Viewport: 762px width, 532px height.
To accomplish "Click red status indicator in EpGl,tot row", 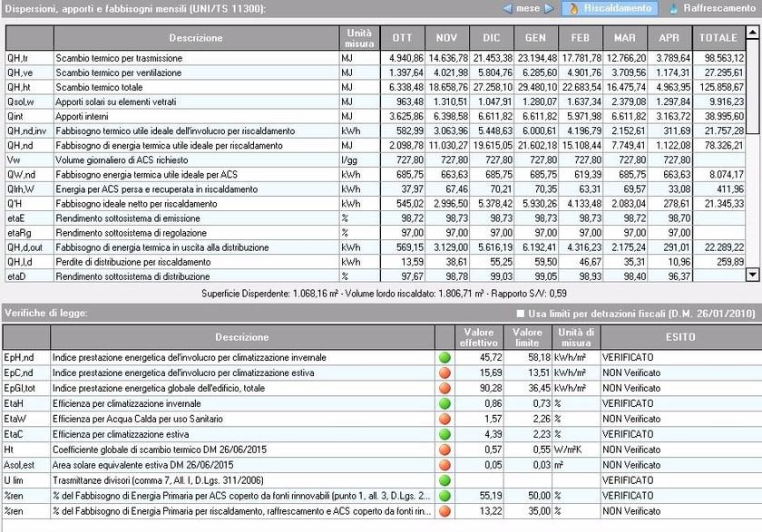I will (x=444, y=388).
